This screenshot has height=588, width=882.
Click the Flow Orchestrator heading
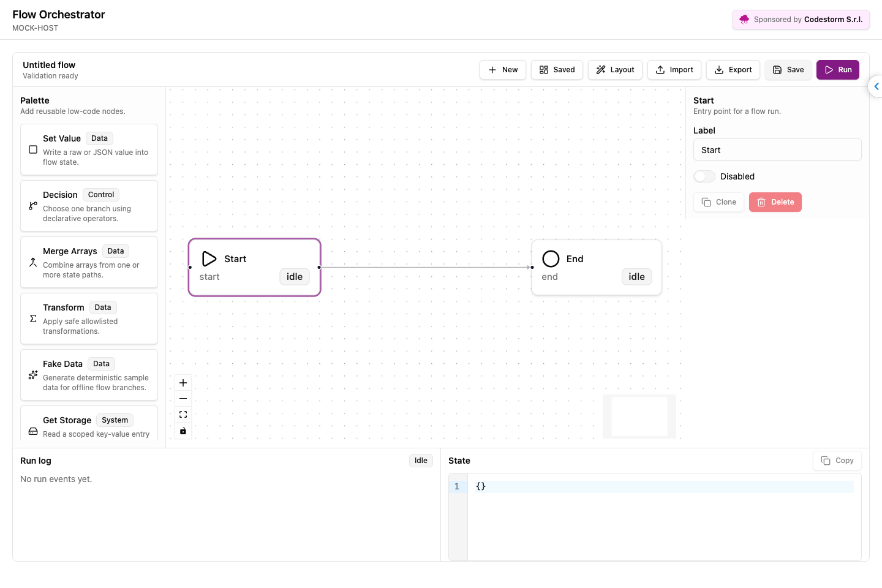[59, 15]
